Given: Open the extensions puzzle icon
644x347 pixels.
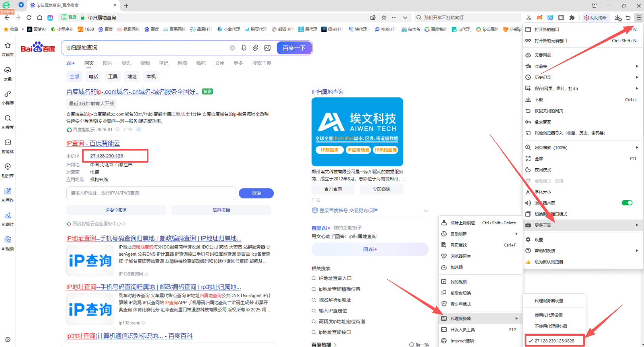Looking at the screenshot, I should [572, 18].
